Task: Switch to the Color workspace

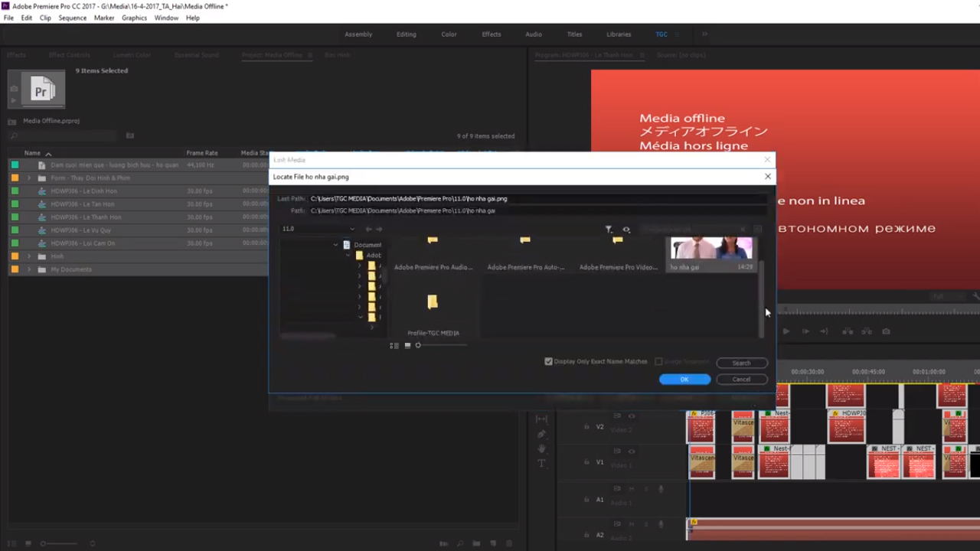Action: pos(449,34)
